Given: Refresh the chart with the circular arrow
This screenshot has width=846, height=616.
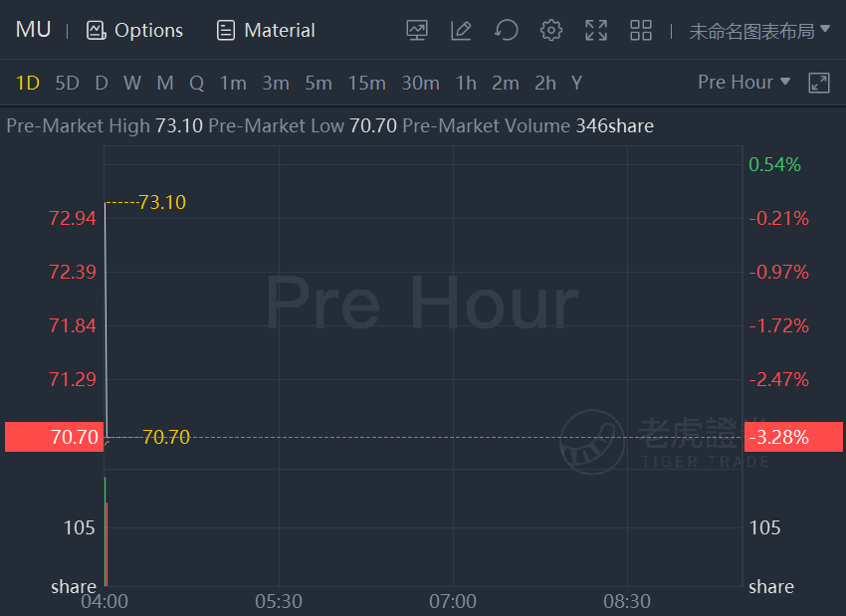Looking at the screenshot, I should [506, 30].
